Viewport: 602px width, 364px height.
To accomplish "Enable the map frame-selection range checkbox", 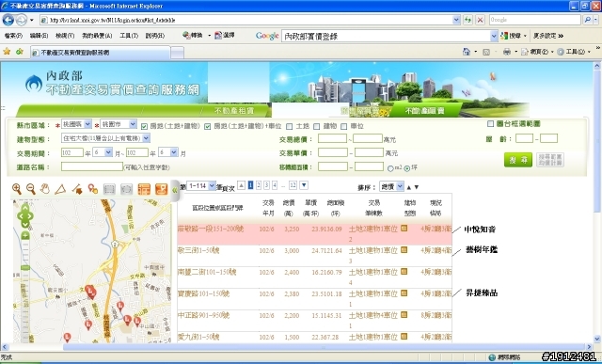I will (x=490, y=123).
